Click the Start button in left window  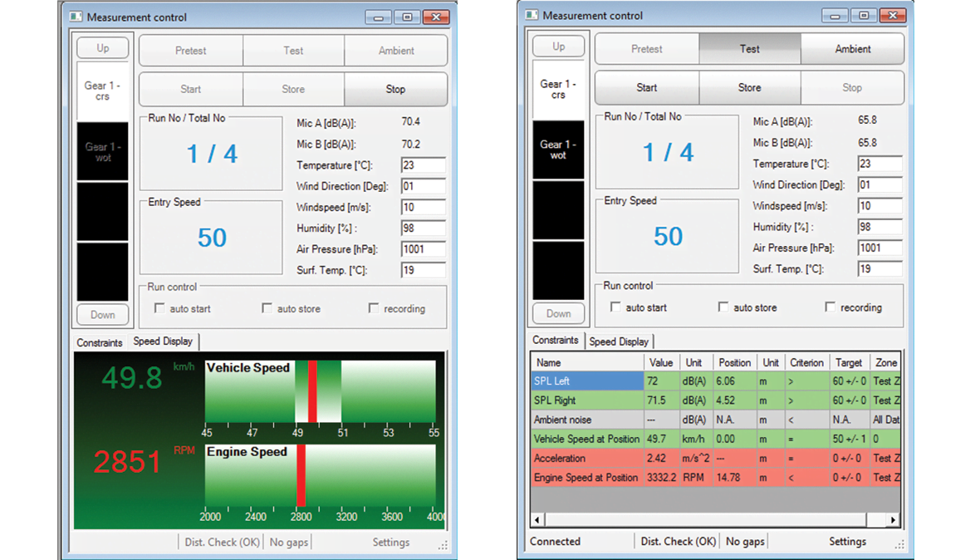point(191,90)
